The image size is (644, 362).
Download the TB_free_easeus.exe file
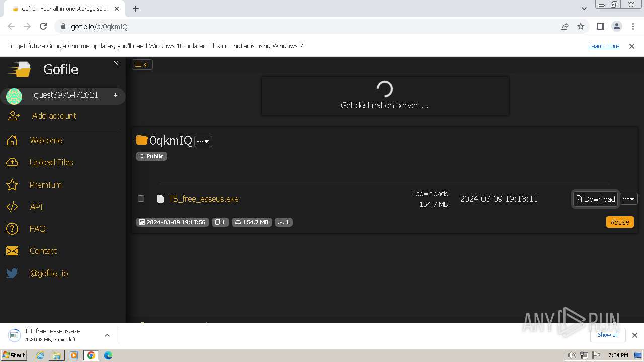pos(596,199)
